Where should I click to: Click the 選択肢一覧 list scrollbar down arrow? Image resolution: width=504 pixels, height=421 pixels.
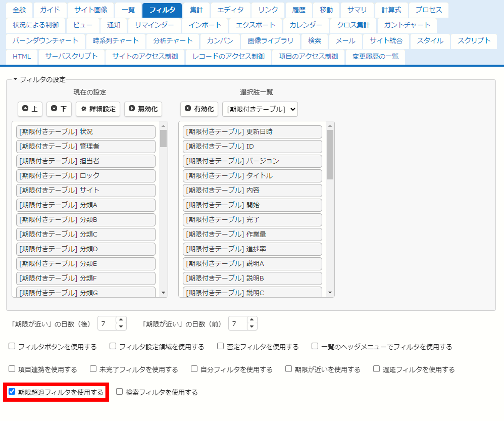click(x=330, y=293)
